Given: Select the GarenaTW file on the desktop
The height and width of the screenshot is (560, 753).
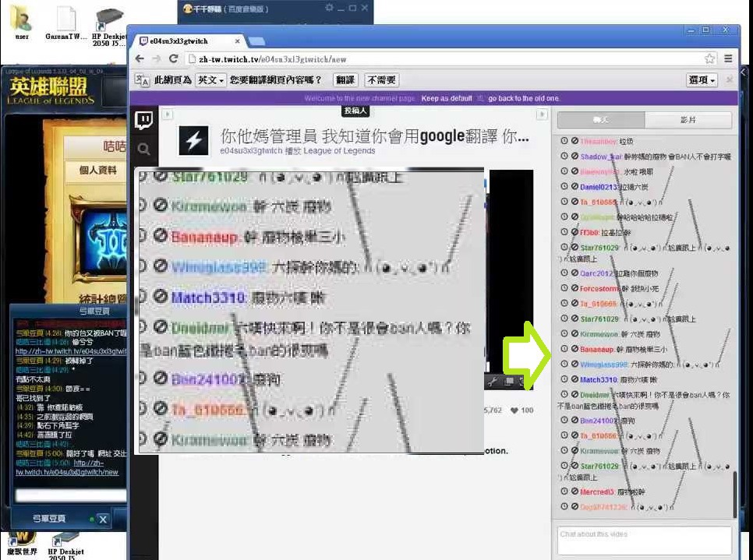Looking at the screenshot, I should click(65, 23).
